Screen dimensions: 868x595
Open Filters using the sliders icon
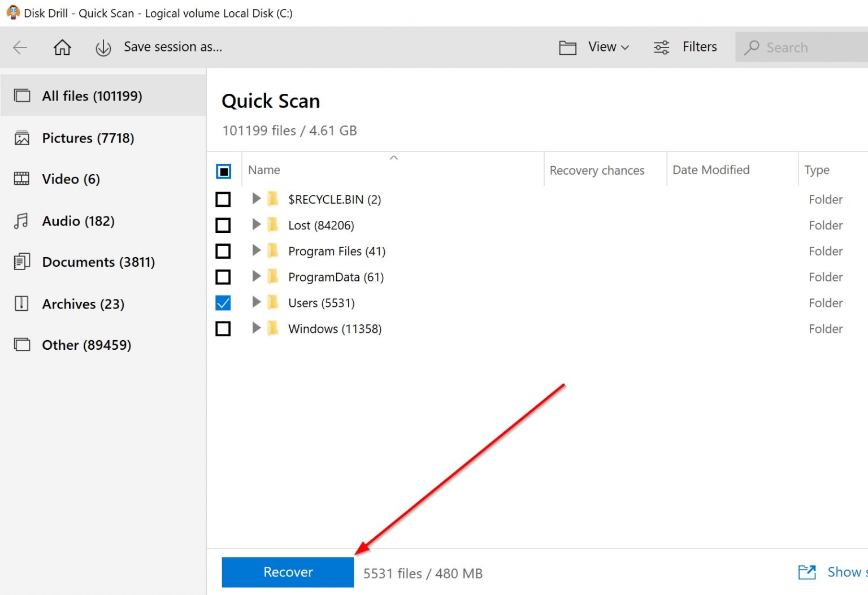(x=661, y=47)
